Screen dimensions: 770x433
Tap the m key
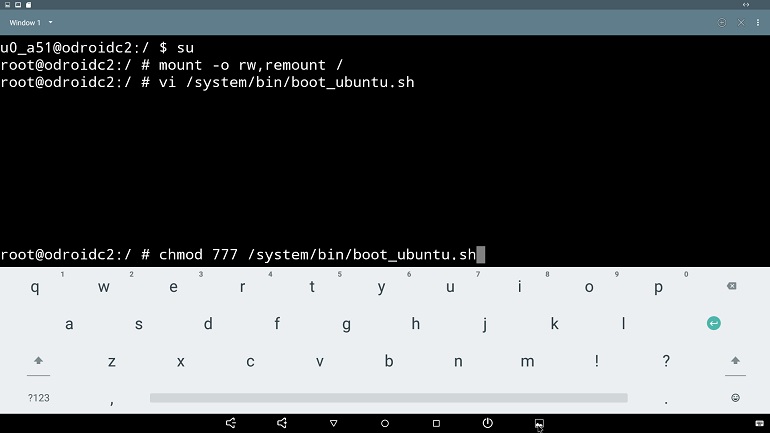(x=527, y=362)
